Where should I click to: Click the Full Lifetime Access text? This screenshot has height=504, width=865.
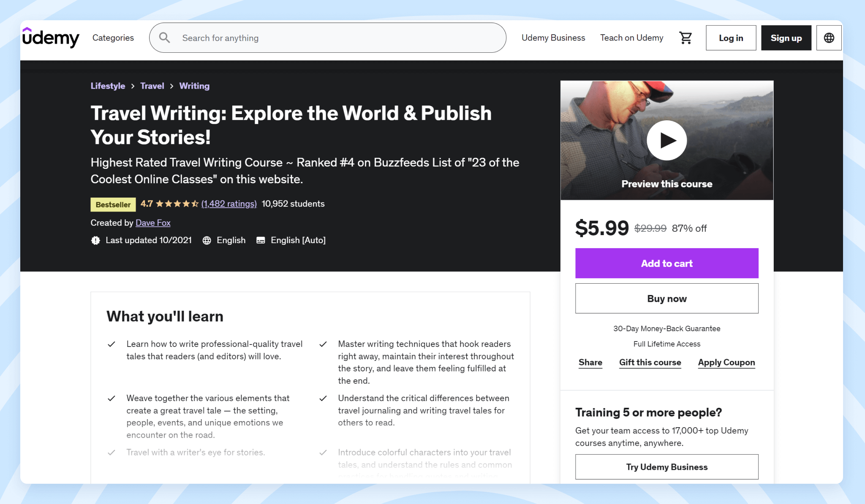point(667,344)
